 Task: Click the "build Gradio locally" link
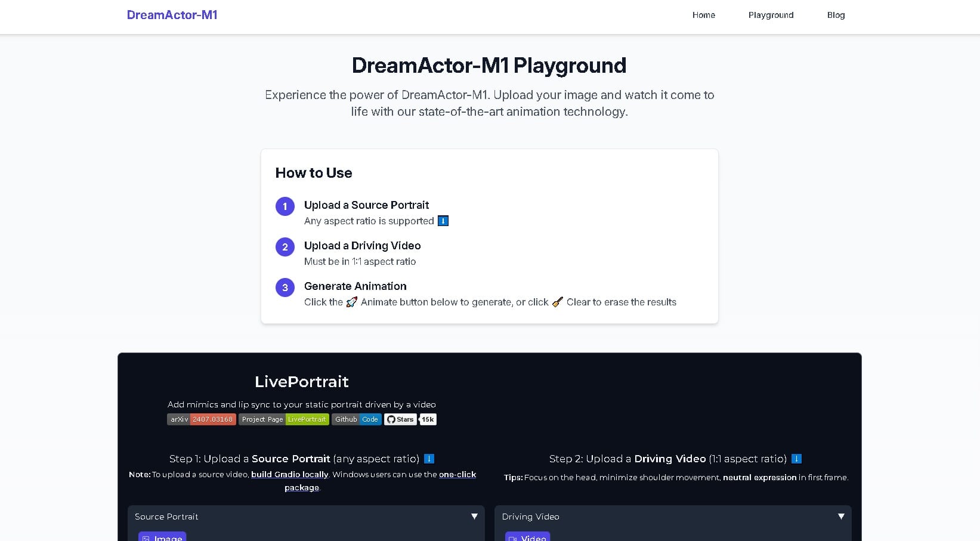point(289,474)
